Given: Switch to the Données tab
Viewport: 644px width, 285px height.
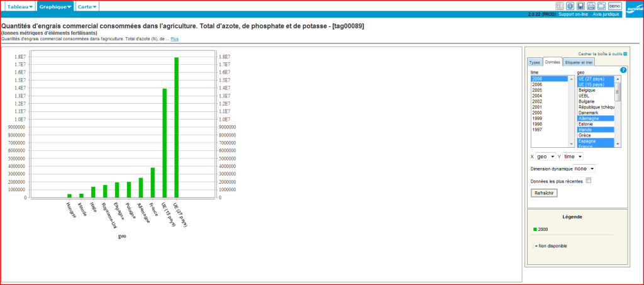Looking at the screenshot, I should 552,62.
